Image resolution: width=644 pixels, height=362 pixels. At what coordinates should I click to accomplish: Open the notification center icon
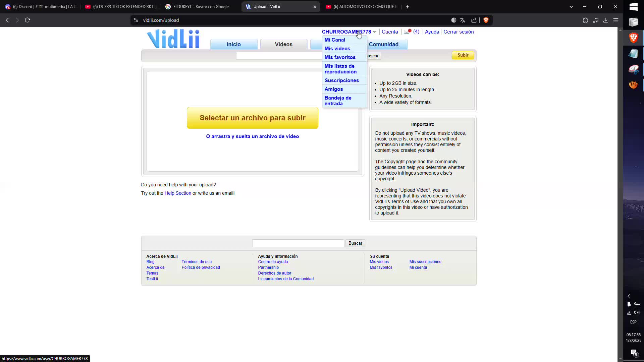click(x=634, y=353)
